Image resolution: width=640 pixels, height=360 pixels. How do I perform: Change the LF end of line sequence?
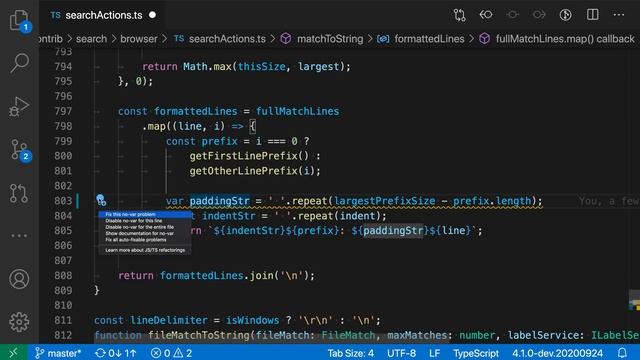point(435,353)
